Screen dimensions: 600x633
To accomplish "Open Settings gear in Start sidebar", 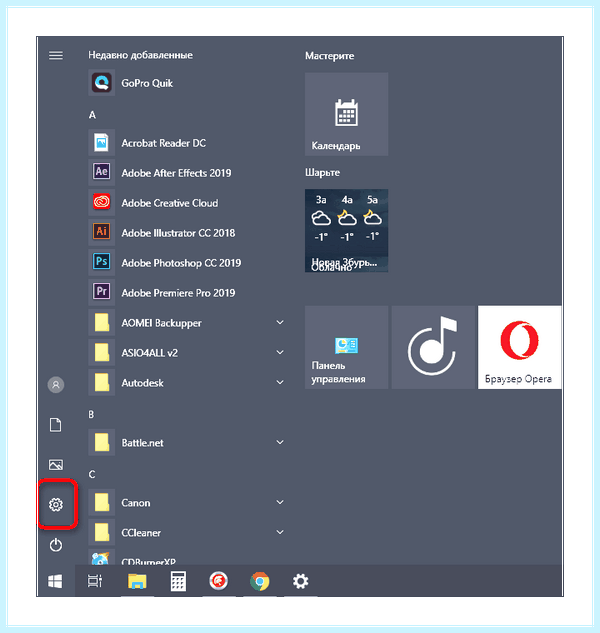I will pyautogui.click(x=56, y=504).
